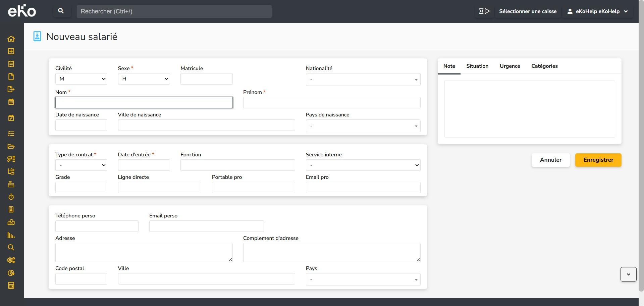Open the eKoHelp user account menu
Viewport: 644px width, 306px height.
[597, 11]
